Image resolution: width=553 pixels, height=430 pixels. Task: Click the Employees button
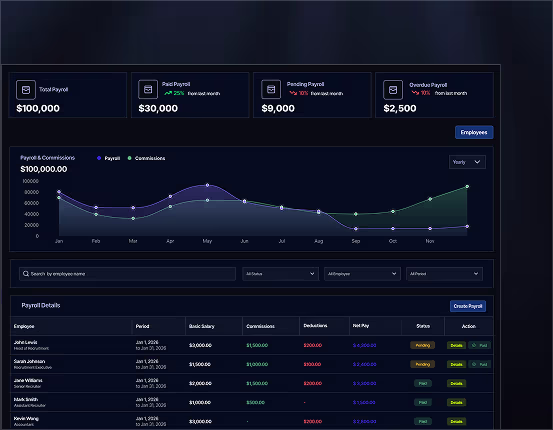[474, 132]
